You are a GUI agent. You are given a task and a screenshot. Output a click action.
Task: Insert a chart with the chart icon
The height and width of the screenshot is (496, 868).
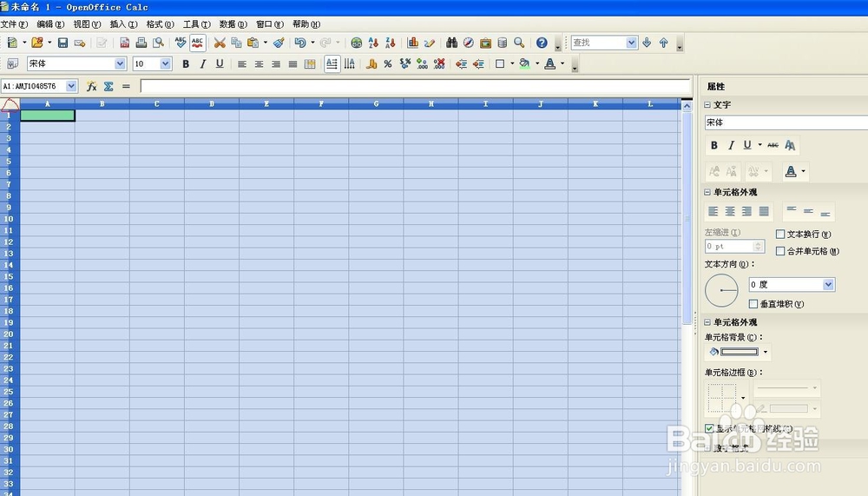[413, 43]
